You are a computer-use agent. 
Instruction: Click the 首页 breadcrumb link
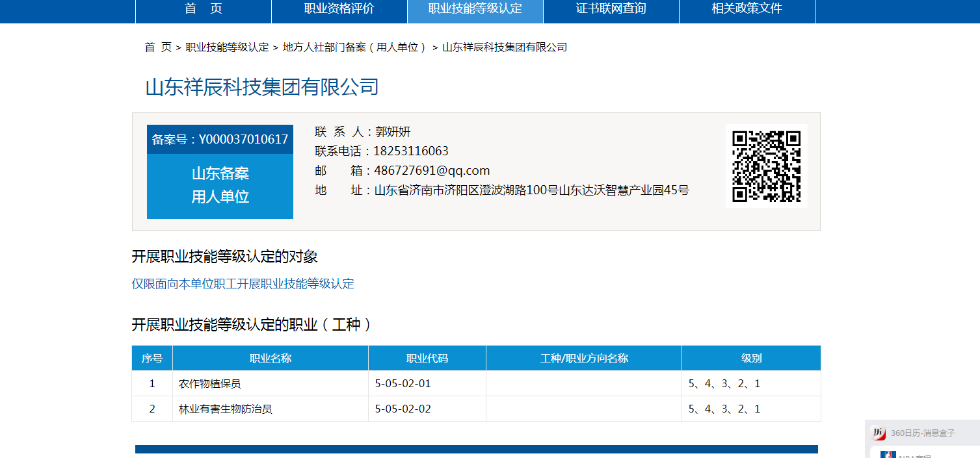click(158, 47)
